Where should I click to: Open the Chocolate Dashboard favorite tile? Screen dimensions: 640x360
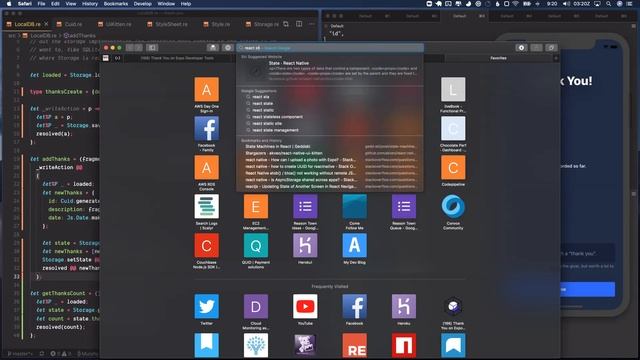coord(453,128)
